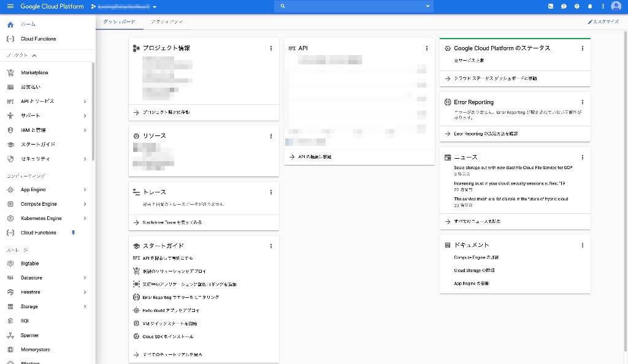Expand the IAM と管理 submenu arrow
Image resolution: width=628 pixels, height=364 pixels.
click(x=85, y=130)
